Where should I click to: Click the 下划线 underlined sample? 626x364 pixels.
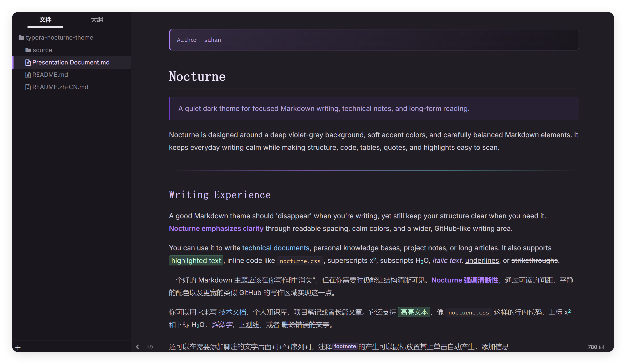coord(249,325)
